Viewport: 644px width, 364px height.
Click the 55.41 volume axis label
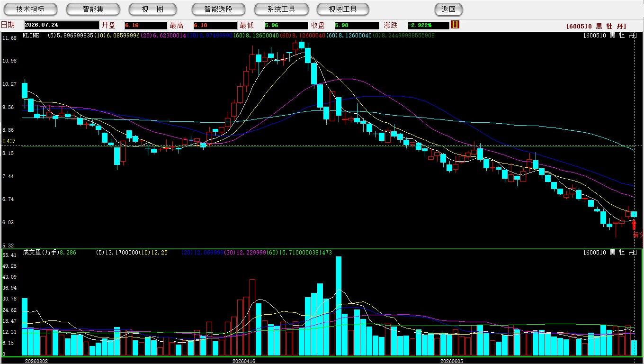(9, 255)
